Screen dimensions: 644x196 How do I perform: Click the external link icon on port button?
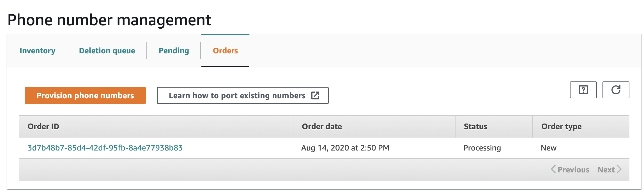[x=315, y=95]
